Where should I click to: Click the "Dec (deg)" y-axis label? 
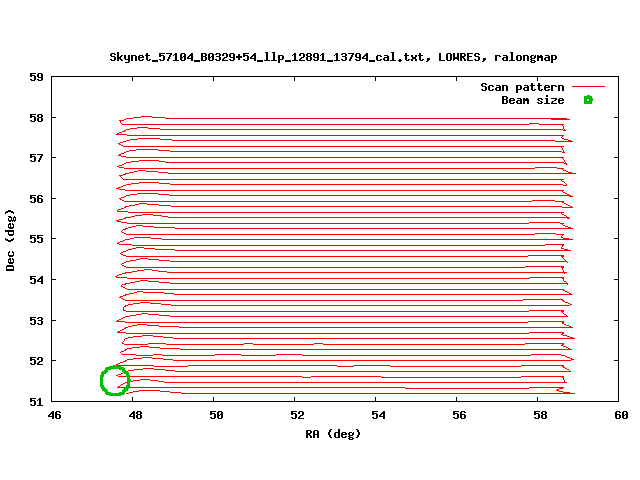(10, 240)
